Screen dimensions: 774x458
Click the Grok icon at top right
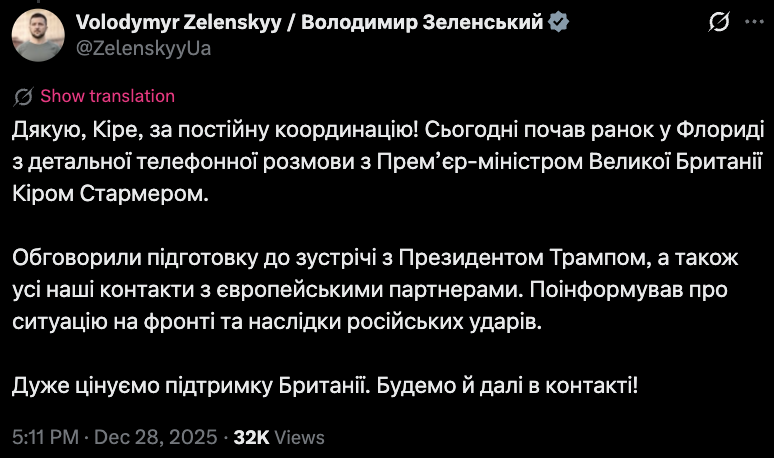(717, 21)
